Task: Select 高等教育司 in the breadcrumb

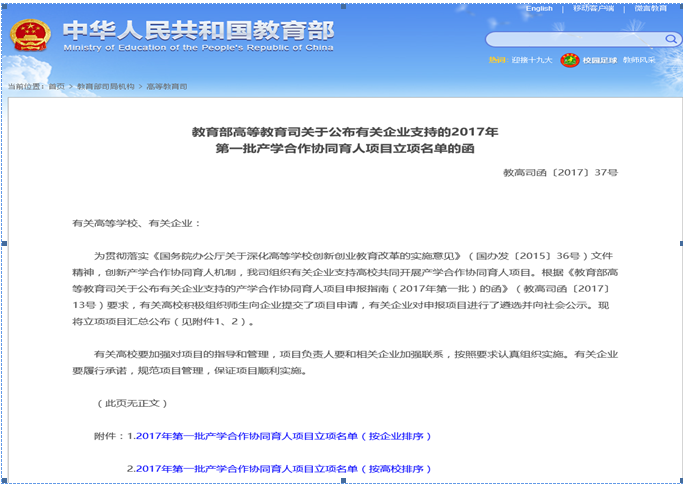Action: [166, 87]
